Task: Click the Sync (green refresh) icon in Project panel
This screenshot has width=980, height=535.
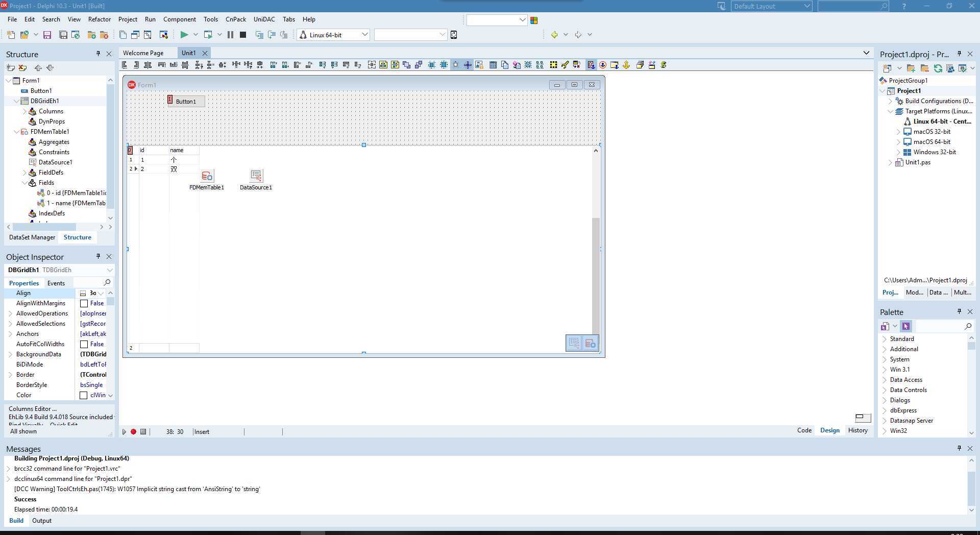Action: (x=938, y=68)
